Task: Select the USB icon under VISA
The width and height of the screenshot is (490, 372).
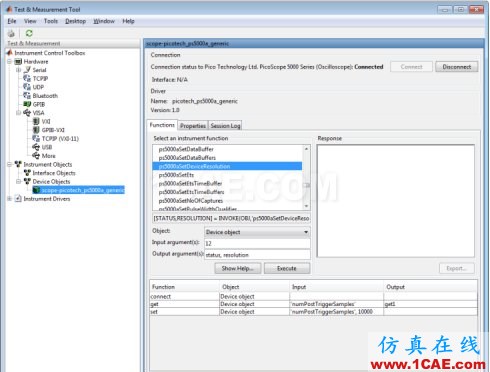Action: pyautogui.click(x=36, y=147)
